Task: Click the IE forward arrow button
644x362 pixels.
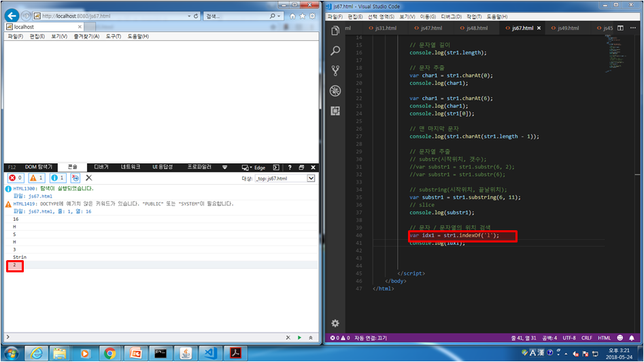Action: [26, 16]
